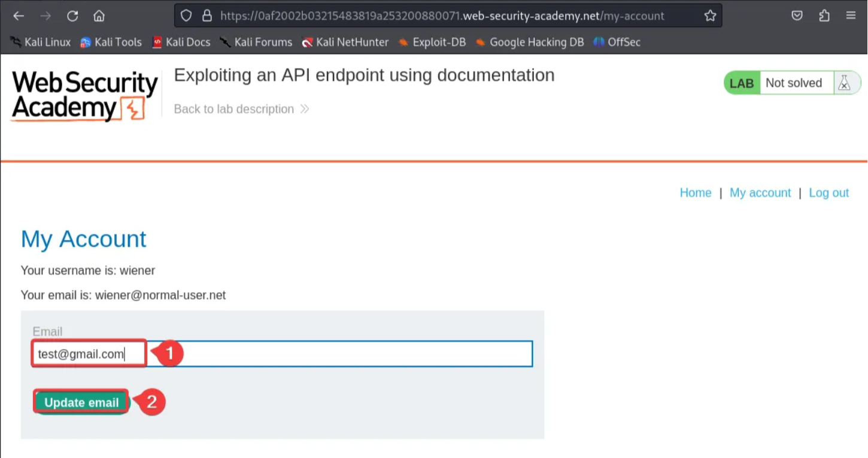This screenshot has width=868, height=458.
Task: Navigate back using the back arrow
Action: [18, 16]
